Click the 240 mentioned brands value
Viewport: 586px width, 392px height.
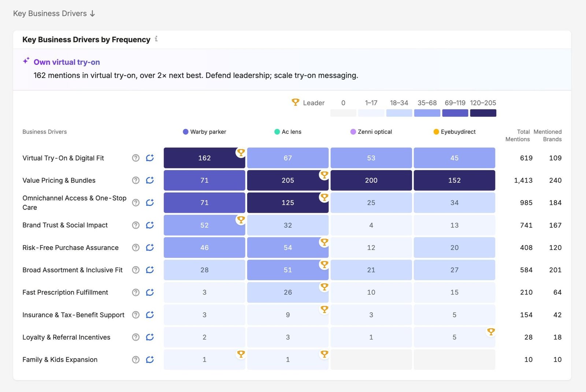555,180
